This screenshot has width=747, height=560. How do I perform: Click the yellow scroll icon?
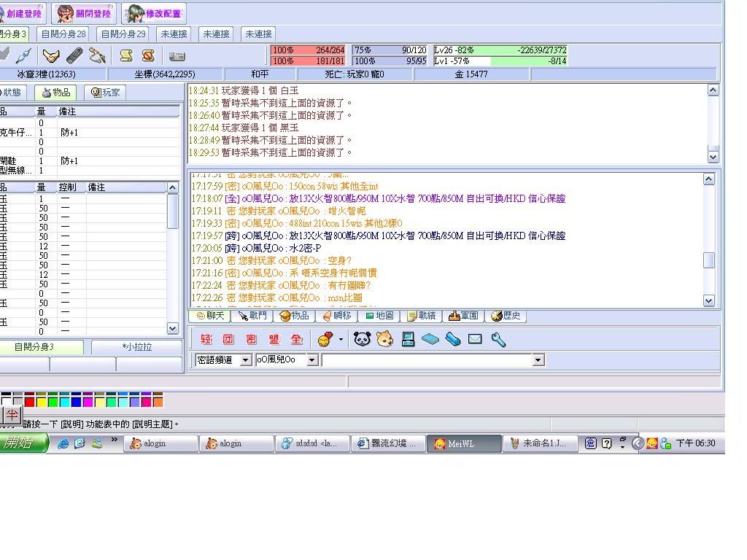(126, 55)
